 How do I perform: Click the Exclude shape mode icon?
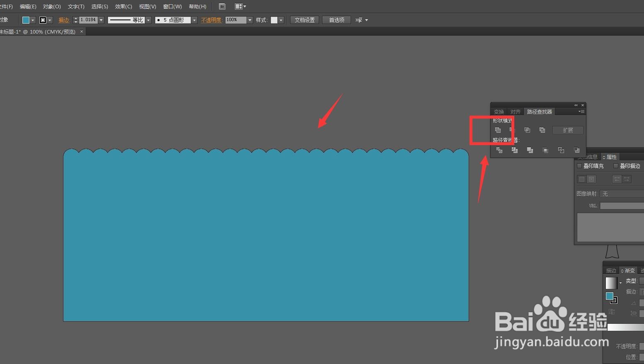click(542, 130)
